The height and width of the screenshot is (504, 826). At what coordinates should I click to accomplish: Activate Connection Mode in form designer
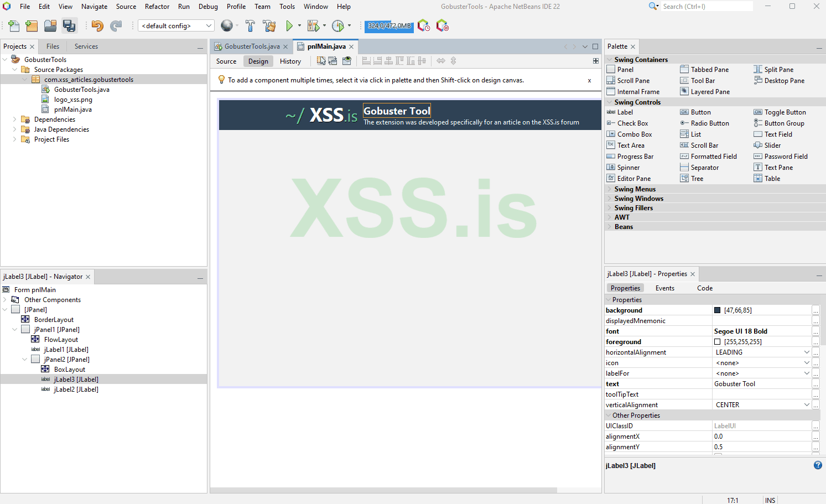(333, 61)
